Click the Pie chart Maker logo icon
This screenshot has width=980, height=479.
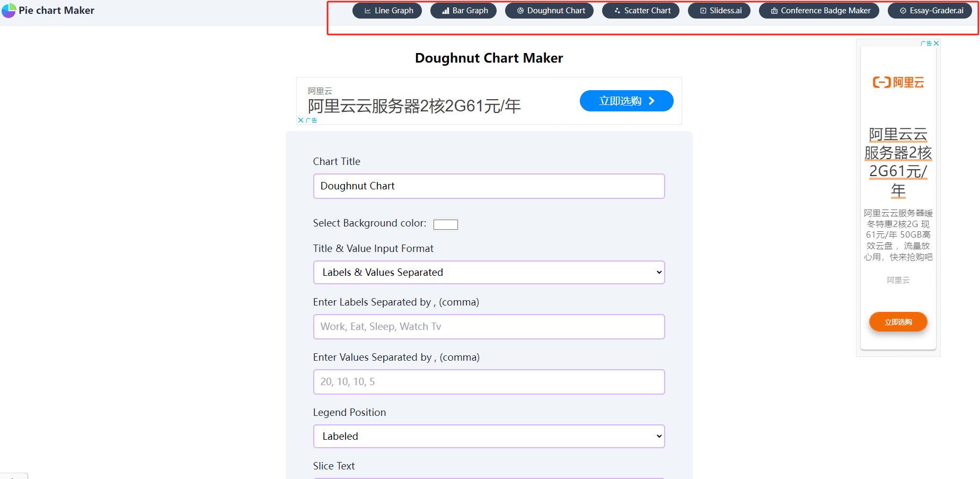click(x=8, y=10)
